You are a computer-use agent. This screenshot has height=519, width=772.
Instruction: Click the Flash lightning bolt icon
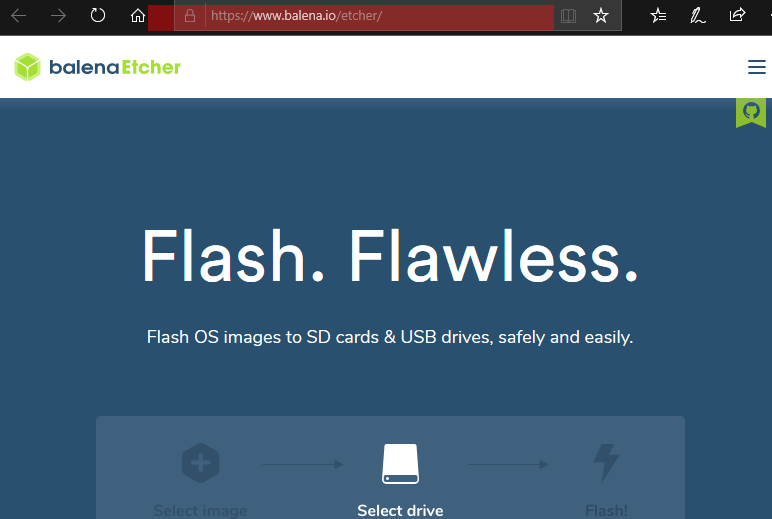(607, 463)
